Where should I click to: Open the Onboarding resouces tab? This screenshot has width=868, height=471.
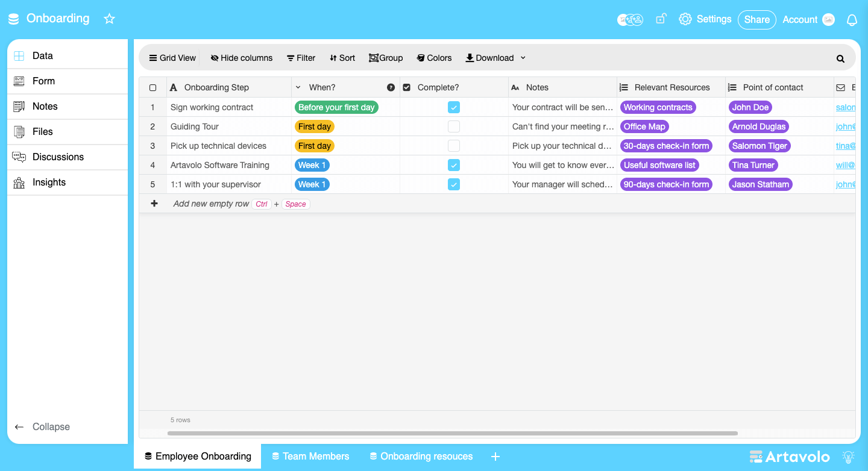tap(421, 456)
